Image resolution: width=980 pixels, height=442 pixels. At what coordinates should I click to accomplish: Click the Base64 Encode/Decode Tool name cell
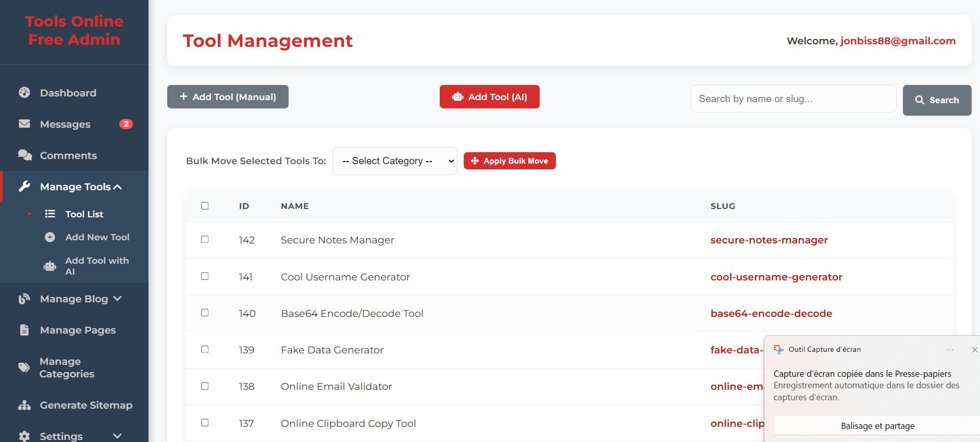[x=352, y=314]
